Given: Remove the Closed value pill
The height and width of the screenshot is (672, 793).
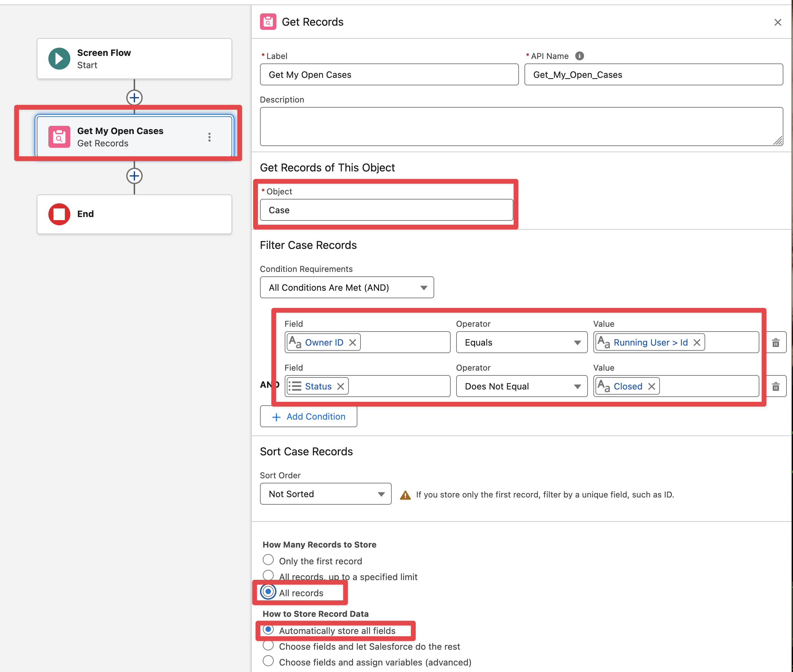Looking at the screenshot, I should [x=652, y=386].
